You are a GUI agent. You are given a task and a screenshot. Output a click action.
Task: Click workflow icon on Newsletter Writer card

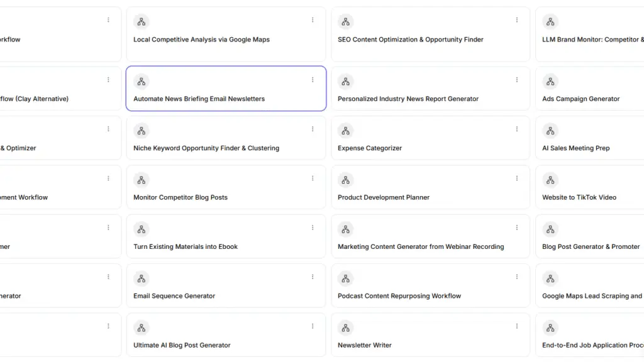click(x=346, y=327)
